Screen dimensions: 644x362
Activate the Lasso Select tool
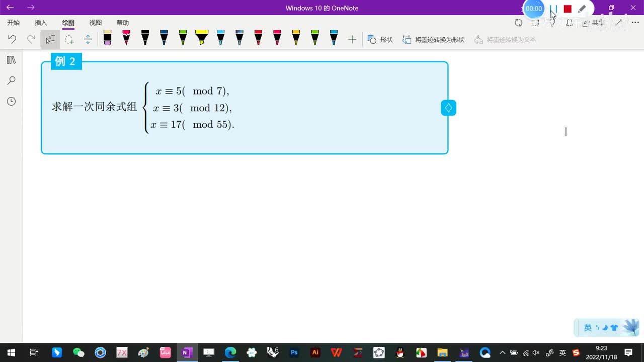tap(69, 39)
